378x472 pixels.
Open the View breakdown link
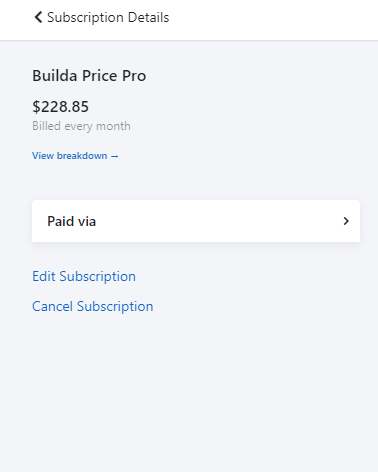(75, 156)
